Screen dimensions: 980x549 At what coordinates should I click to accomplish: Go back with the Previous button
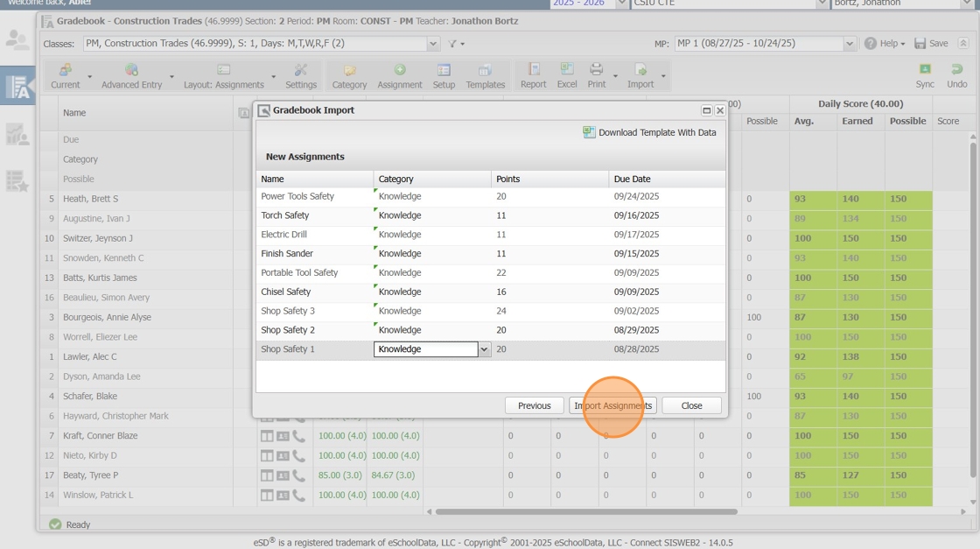(x=534, y=405)
